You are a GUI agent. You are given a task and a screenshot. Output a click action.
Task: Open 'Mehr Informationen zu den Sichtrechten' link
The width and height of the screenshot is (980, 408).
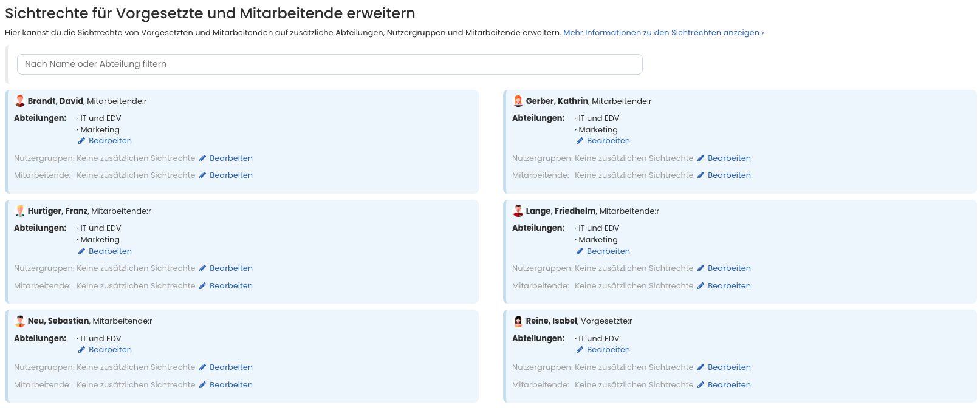tap(663, 33)
